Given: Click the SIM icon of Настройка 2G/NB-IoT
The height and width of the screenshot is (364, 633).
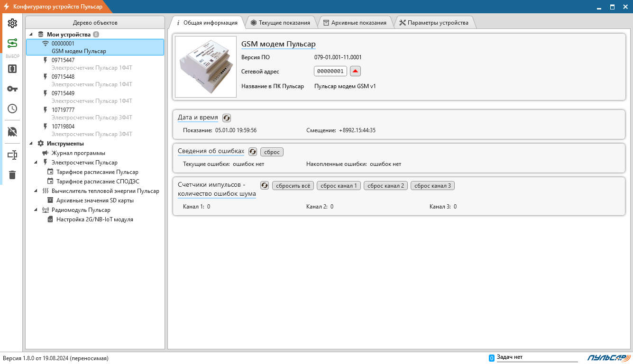Looking at the screenshot, I should (x=50, y=220).
